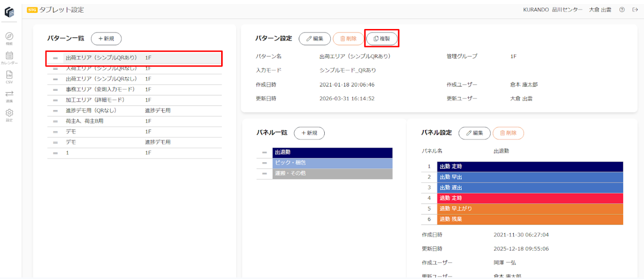Click the drag handle of 進捗デモ用(QRなし) row
Viewport: 644px width, 279px height.
coord(56,110)
